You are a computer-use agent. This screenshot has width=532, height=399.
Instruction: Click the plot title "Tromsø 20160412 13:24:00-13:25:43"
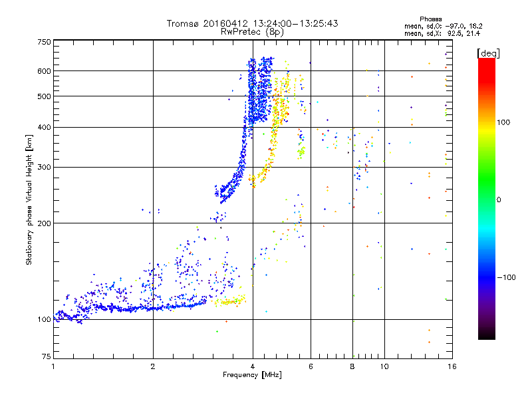(x=252, y=23)
